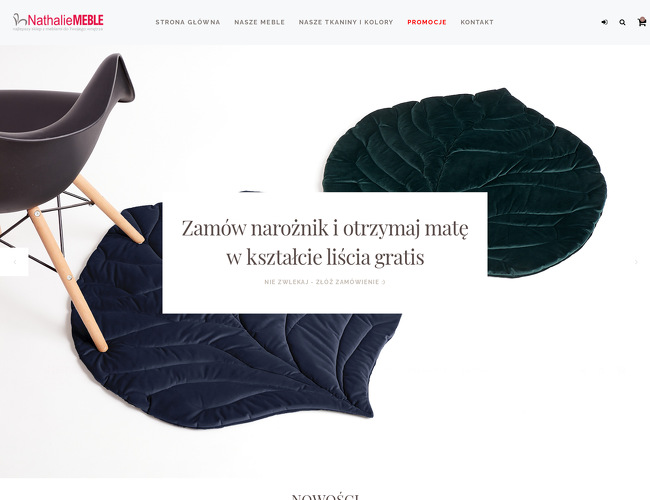Open the Strona główna menu item

pos(188,22)
